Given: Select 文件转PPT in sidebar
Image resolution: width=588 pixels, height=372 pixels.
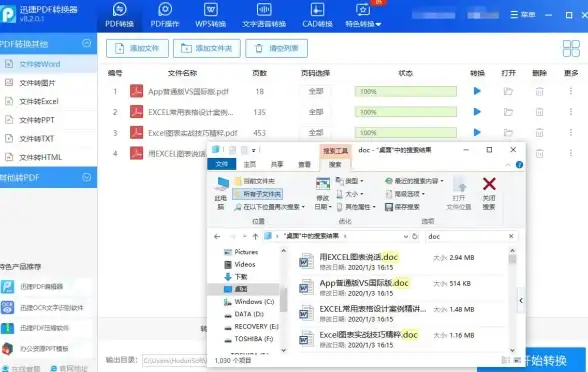Looking at the screenshot, I should (48, 120).
